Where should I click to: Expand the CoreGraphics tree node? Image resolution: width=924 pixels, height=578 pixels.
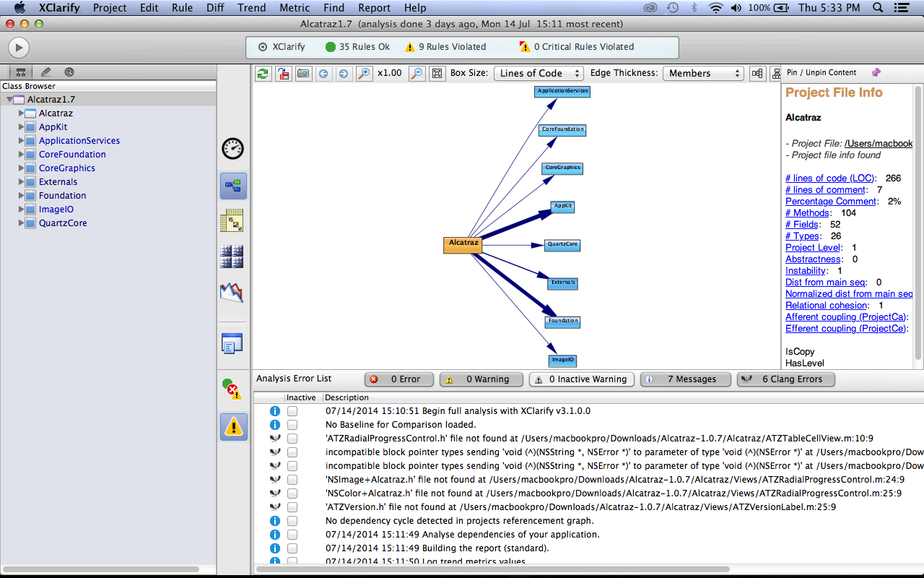point(21,168)
